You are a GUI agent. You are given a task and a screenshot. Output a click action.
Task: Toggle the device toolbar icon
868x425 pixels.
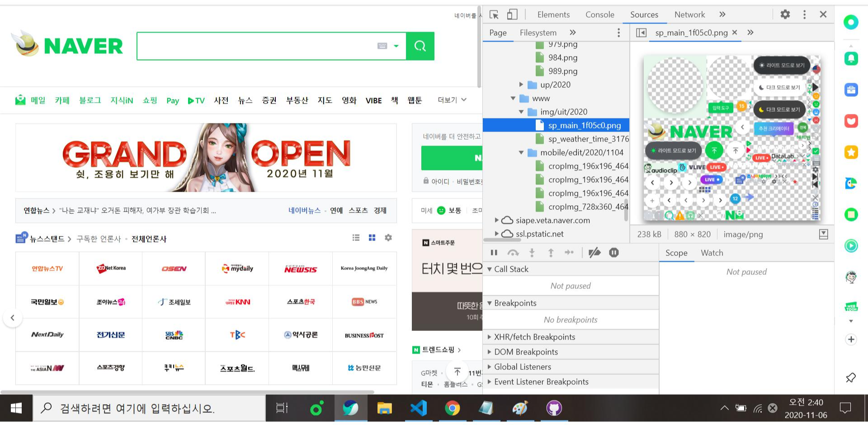pos(512,14)
